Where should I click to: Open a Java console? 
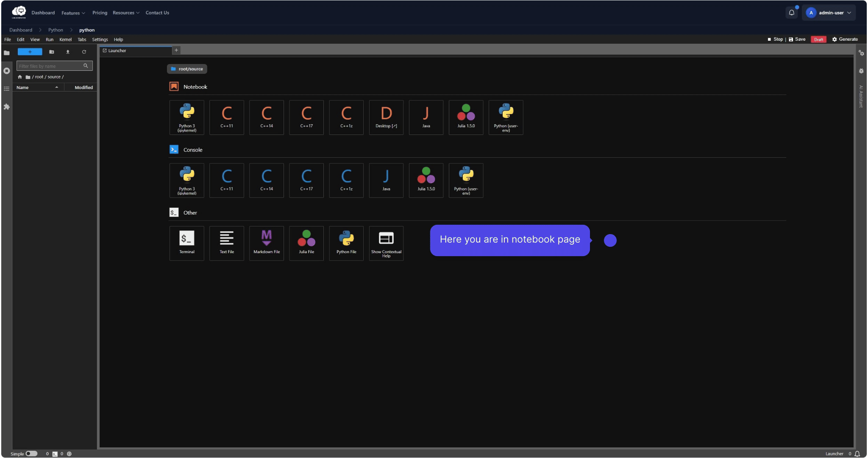point(386,180)
